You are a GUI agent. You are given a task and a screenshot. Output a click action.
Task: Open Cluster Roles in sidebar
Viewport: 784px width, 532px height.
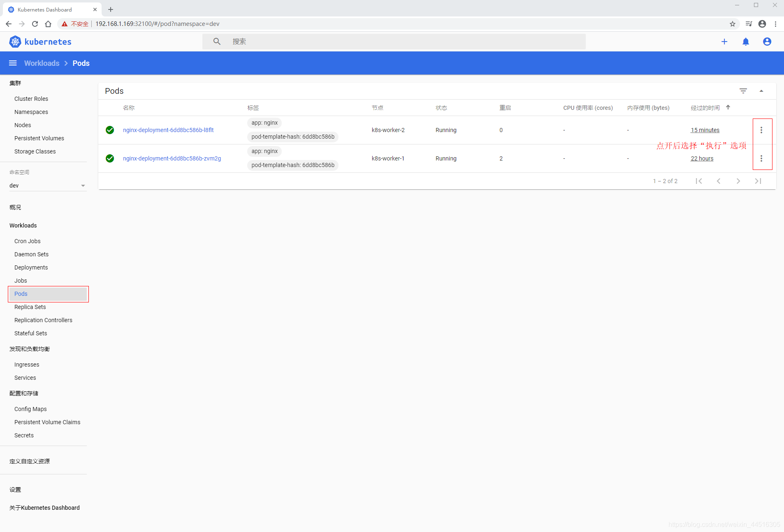31,99
